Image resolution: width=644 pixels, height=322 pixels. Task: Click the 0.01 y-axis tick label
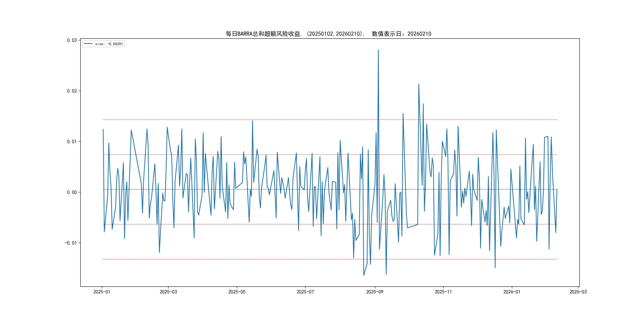pos(72,142)
